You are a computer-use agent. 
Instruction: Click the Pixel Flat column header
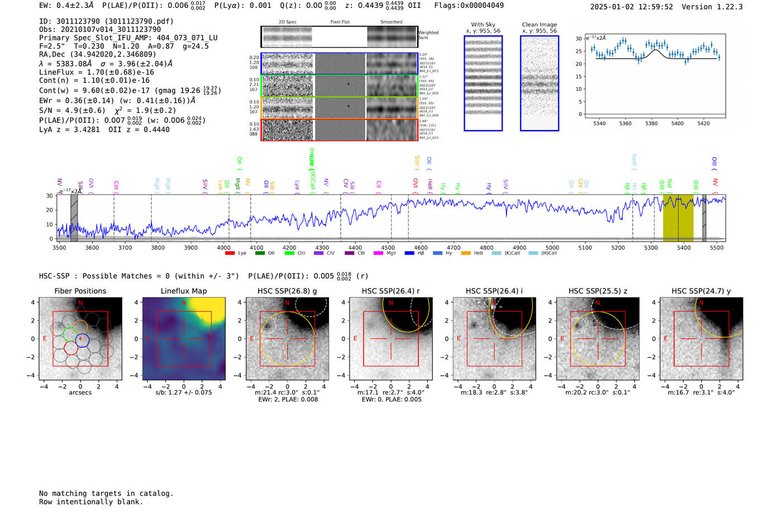tap(340, 22)
